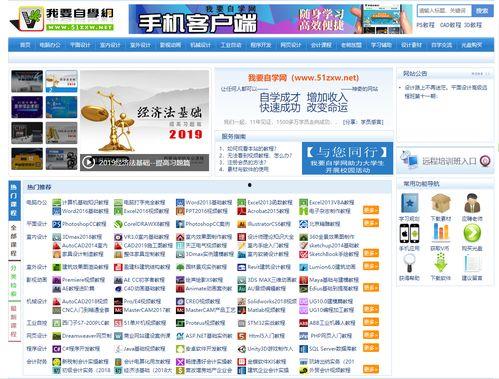Click the cardboard box download-materials icon
Screen dimensions: 499x379
coord(440,203)
